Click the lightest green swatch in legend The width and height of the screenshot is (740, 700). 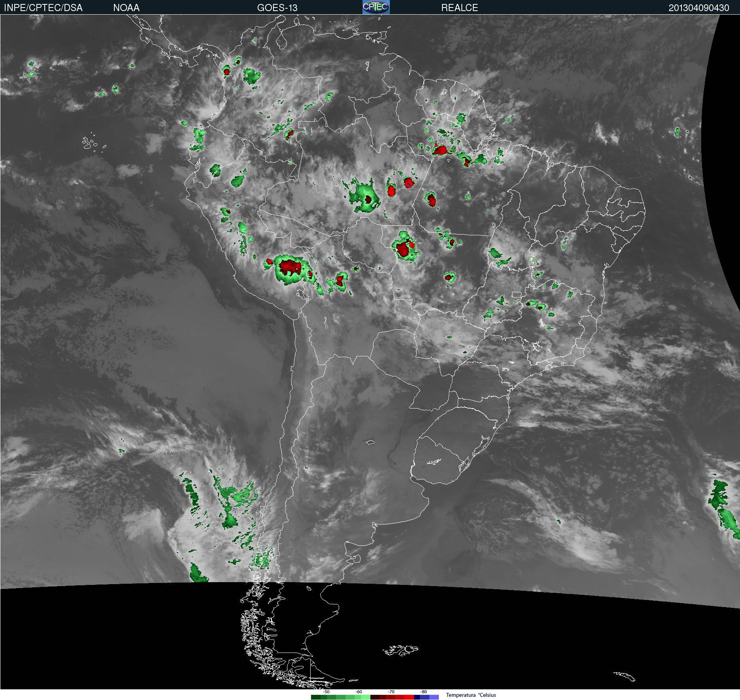tap(366, 697)
